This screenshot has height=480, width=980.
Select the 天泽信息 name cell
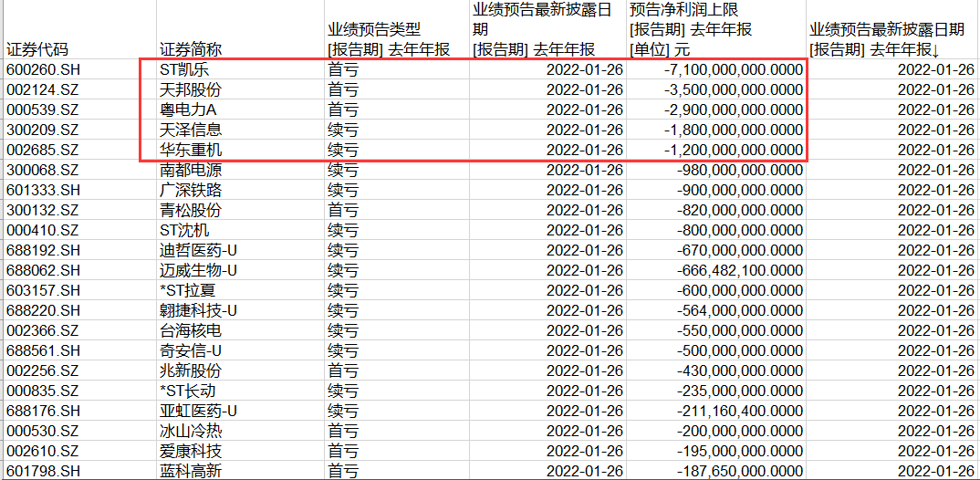tap(241, 130)
